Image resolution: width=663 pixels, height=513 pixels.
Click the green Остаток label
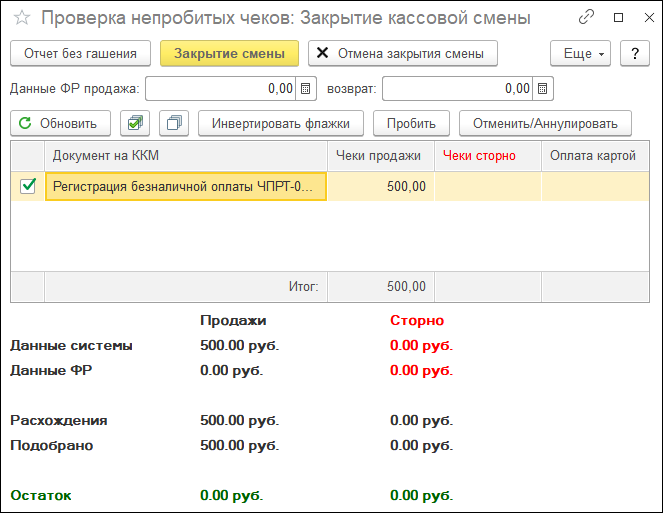pos(41,495)
